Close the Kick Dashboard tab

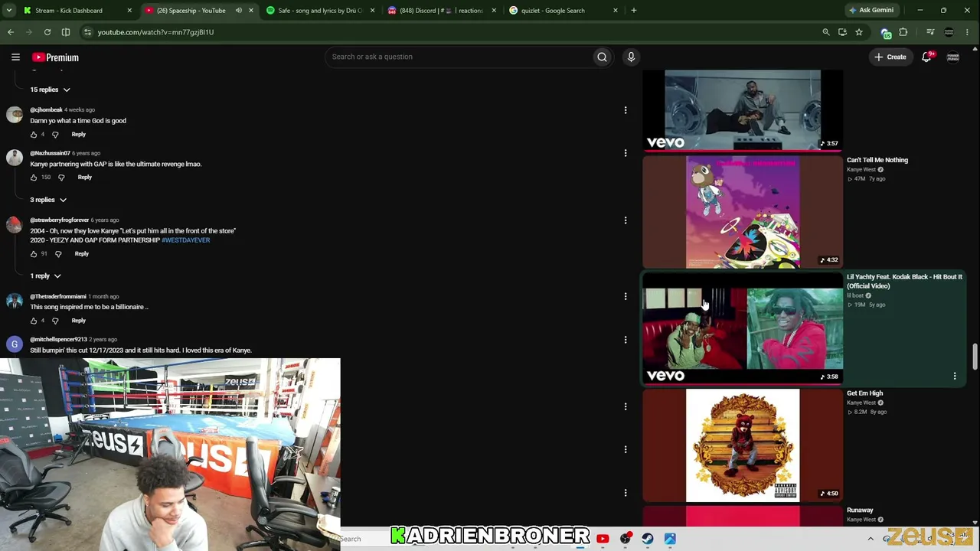(x=129, y=11)
